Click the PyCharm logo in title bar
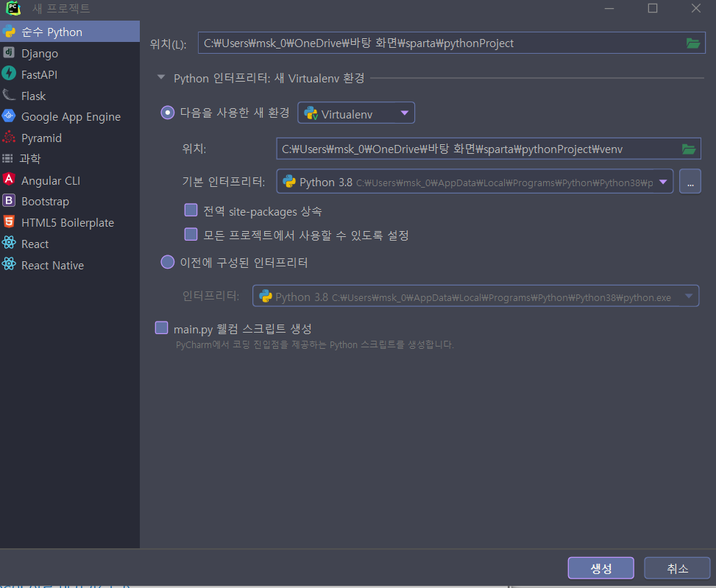 click(13, 8)
